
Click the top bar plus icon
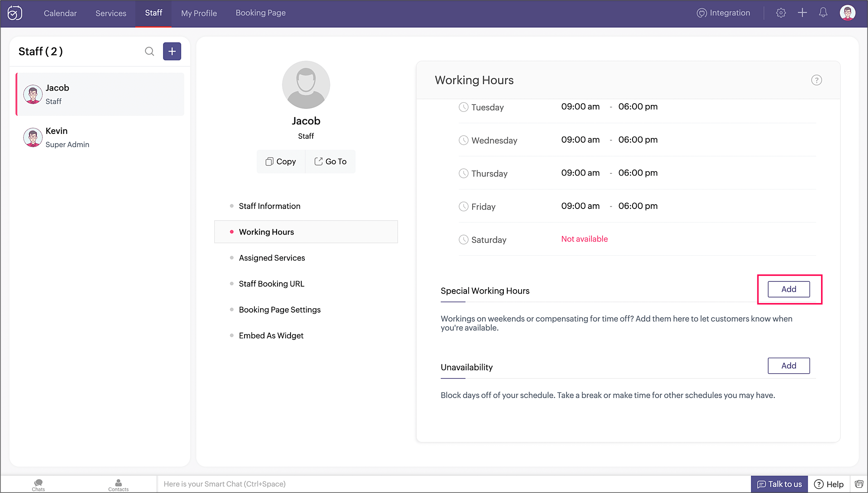click(x=802, y=13)
